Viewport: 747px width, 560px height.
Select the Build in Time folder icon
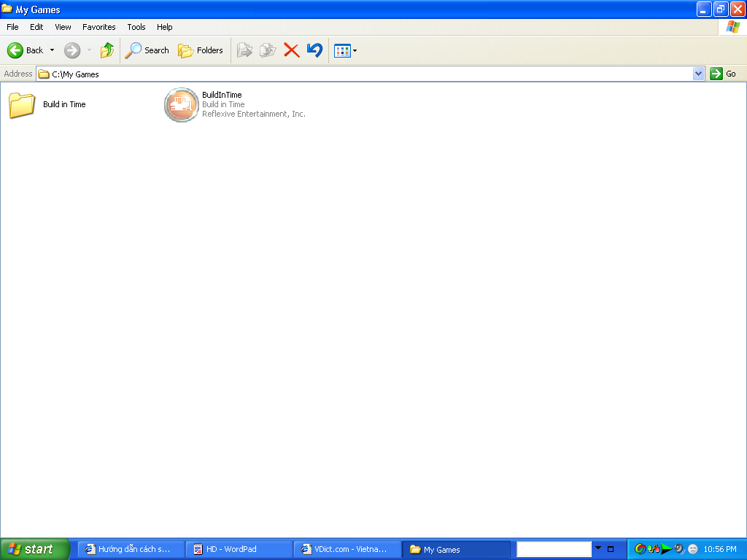coord(21,105)
